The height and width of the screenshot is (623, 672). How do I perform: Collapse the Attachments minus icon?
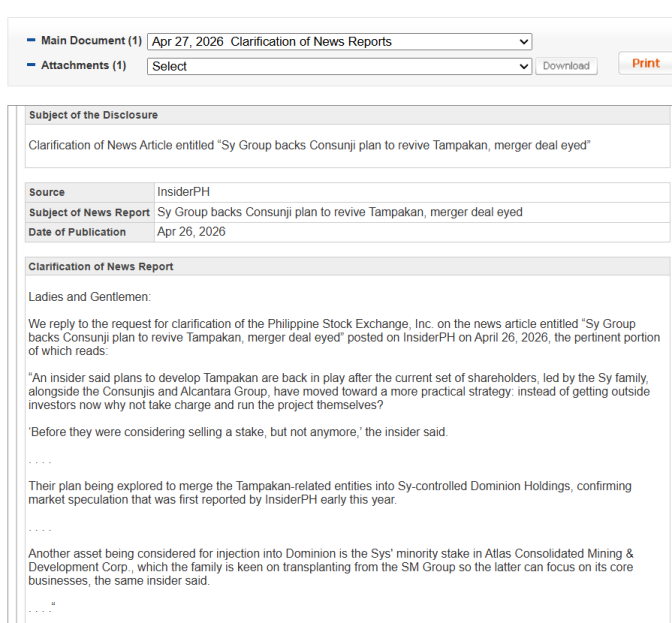[x=31, y=65]
